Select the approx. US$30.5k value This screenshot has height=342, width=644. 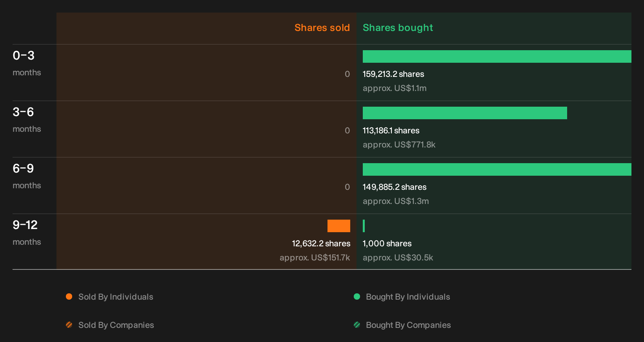(x=398, y=258)
